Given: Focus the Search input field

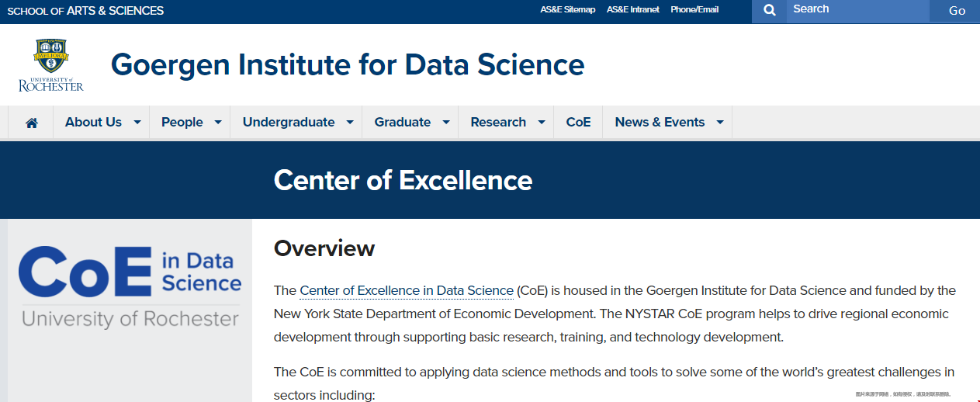Looking at the screenshot, I should coord(858,11).
